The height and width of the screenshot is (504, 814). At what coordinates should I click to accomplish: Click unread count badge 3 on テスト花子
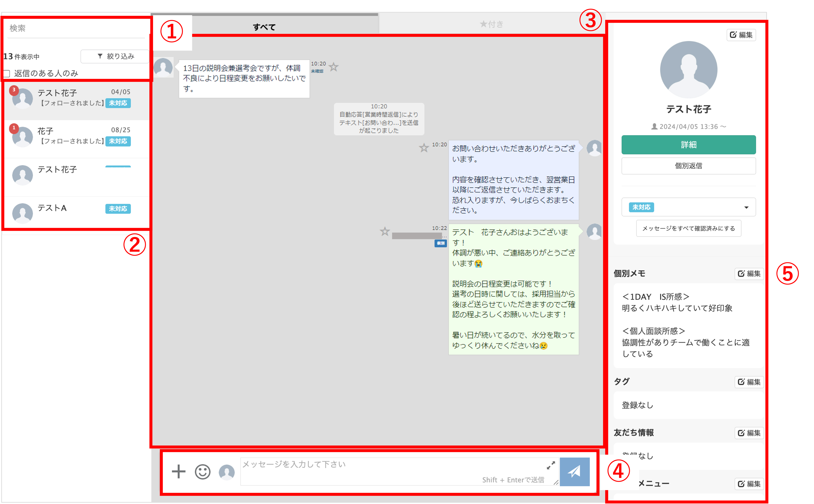(14, 90)
